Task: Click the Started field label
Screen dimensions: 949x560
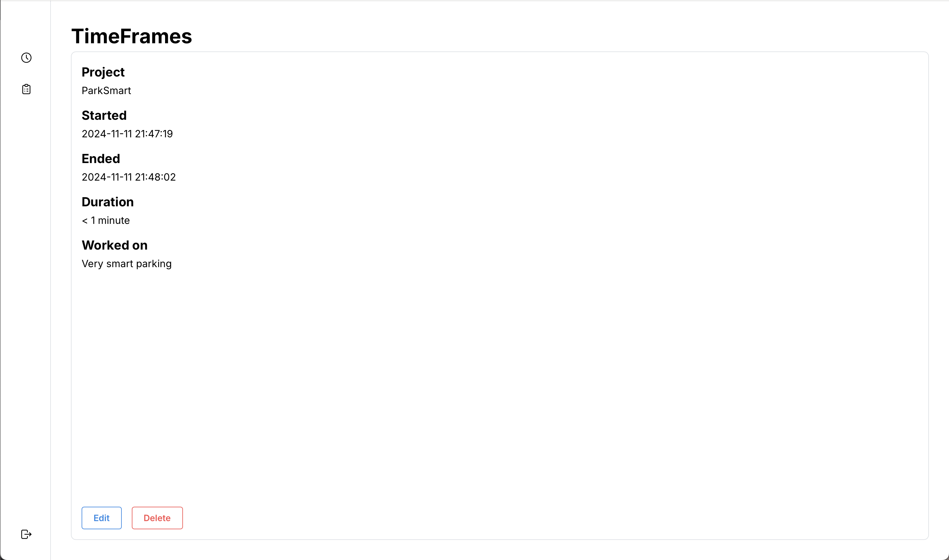Action: point(104,115)
